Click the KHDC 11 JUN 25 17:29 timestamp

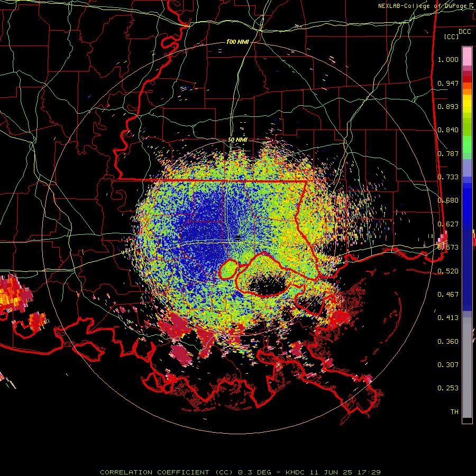[x=333, y=472]
